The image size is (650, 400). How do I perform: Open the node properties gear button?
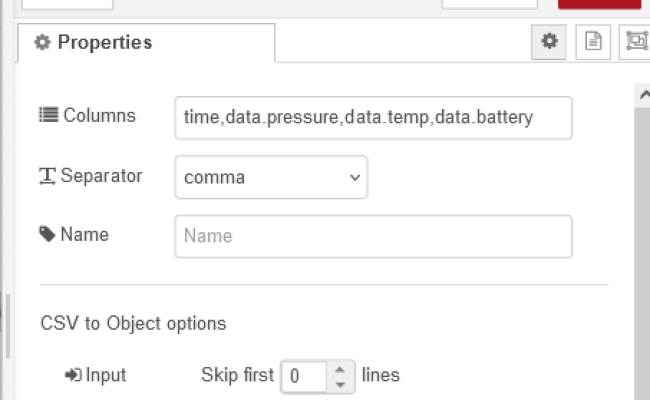click(548, 41)
